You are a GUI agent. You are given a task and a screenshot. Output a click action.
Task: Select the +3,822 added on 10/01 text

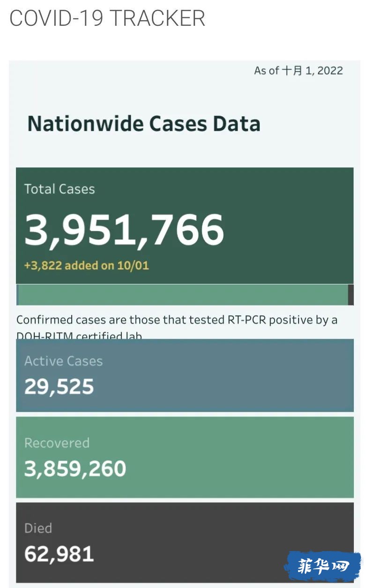[87, 266]
